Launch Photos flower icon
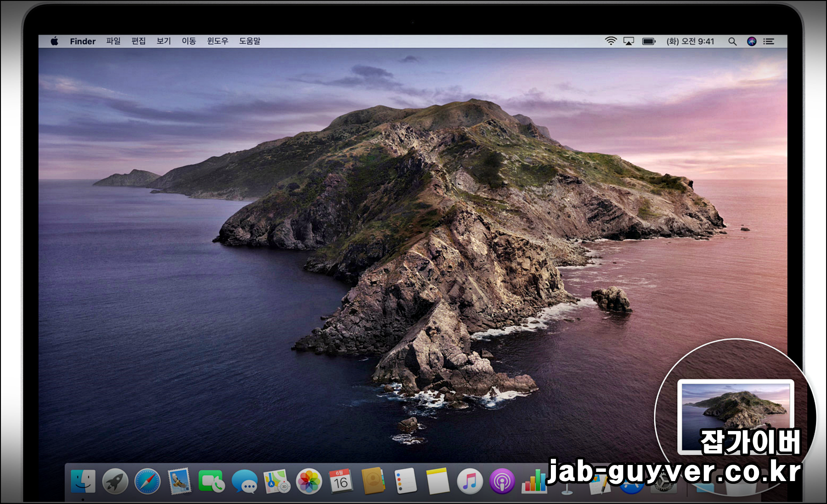This screenshot has width=827, height=504. [x=309, y=482]
